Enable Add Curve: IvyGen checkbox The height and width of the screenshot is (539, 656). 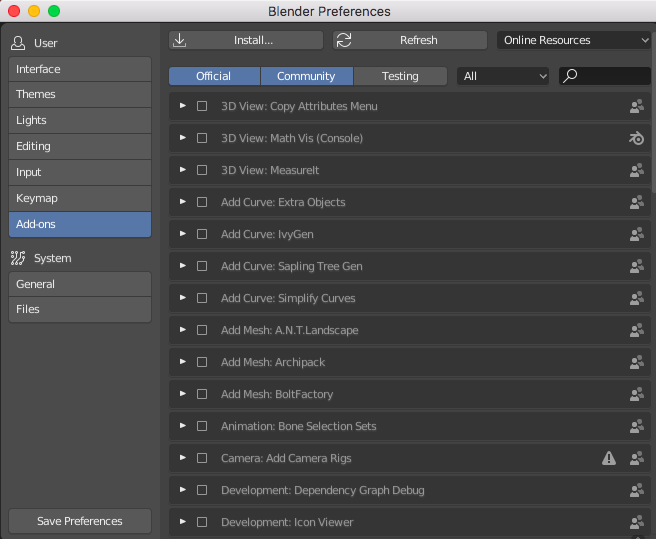pos(202,234)
